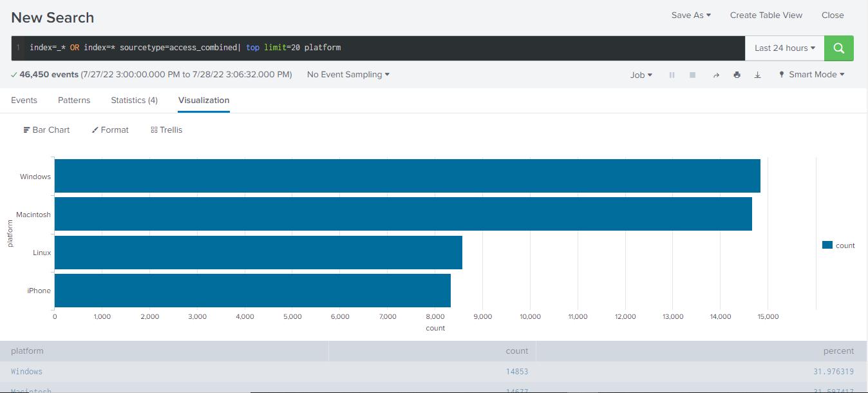Open the Patterns tab
The image size is (868, 393).
74,101
